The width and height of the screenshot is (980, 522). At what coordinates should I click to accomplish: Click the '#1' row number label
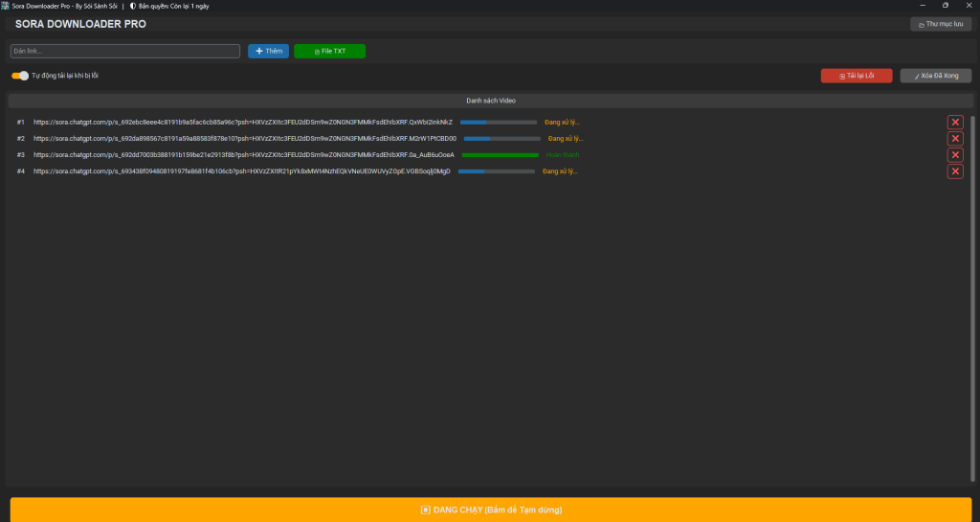point(21,123)
